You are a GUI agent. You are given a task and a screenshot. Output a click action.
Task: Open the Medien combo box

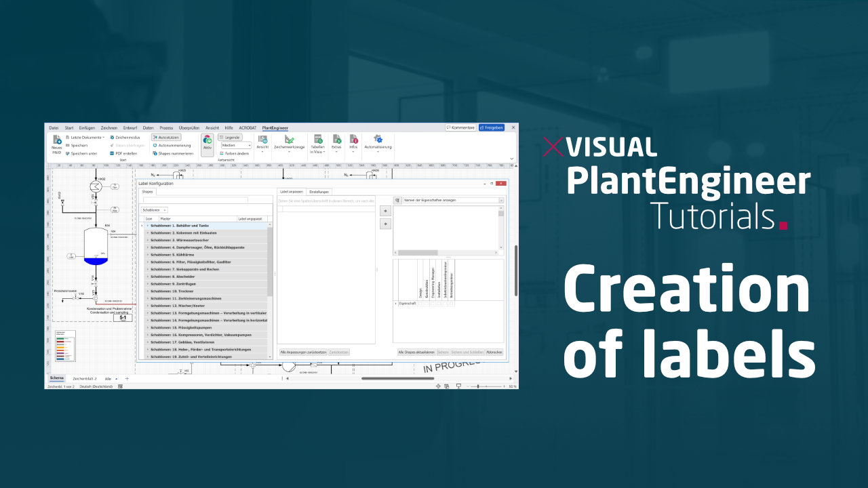coord(236,145)
